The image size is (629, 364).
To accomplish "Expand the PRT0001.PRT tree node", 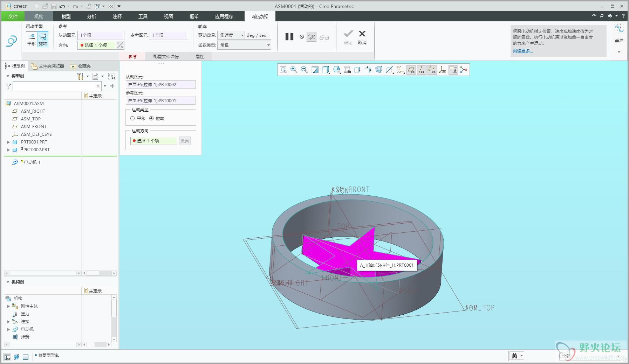I will [8, 142].
